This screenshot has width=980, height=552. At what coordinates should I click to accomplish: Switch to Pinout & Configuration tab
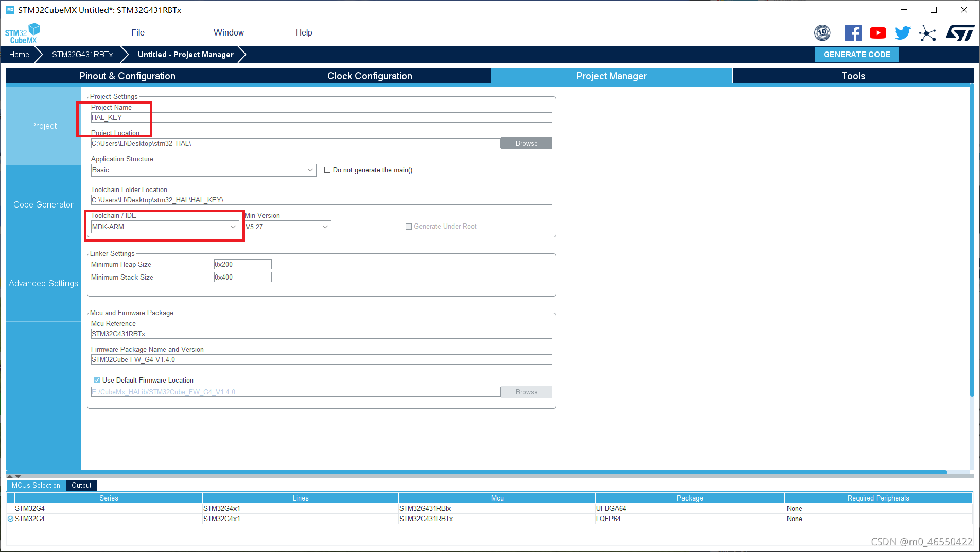click(127, 76)
